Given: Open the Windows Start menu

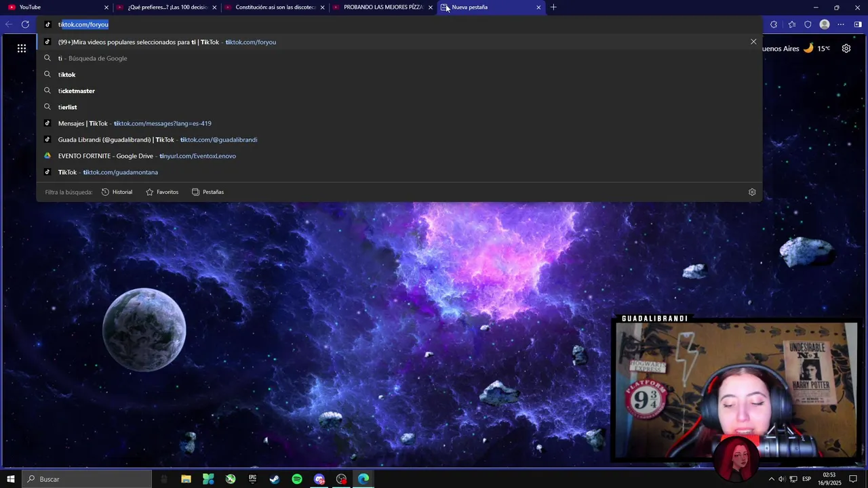Looking at the screenshot, I should click(x=11, y=479).
